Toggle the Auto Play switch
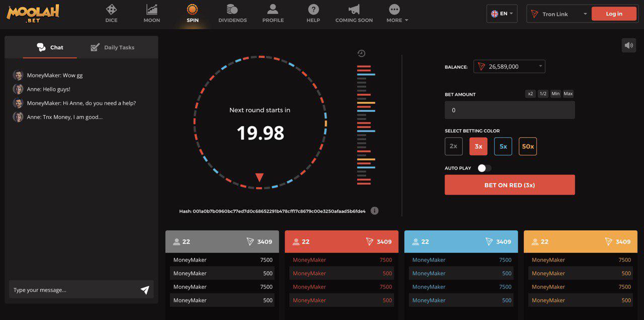 tap(485, 168)
